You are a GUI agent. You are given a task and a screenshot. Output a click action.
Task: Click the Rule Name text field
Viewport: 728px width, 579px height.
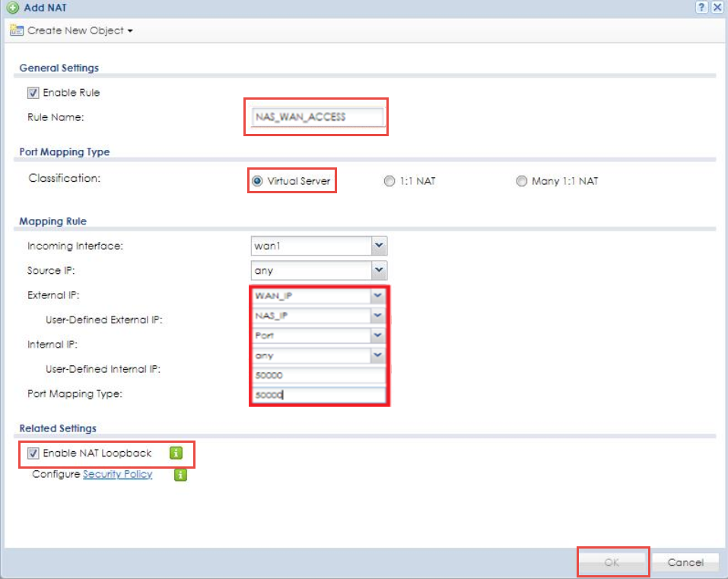tap(316, 117)
